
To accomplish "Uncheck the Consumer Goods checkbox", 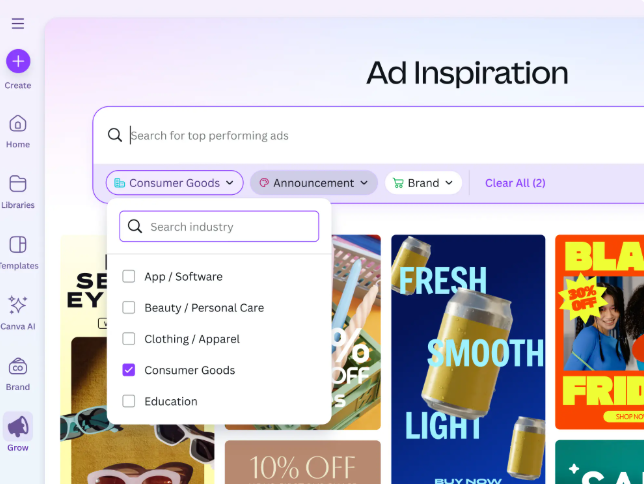I will coord(129,370).
